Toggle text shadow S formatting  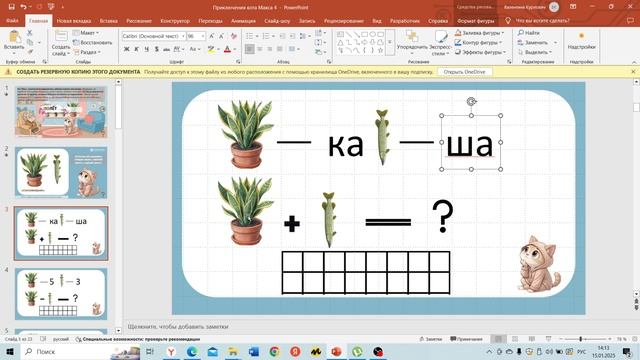pos(157,49)
